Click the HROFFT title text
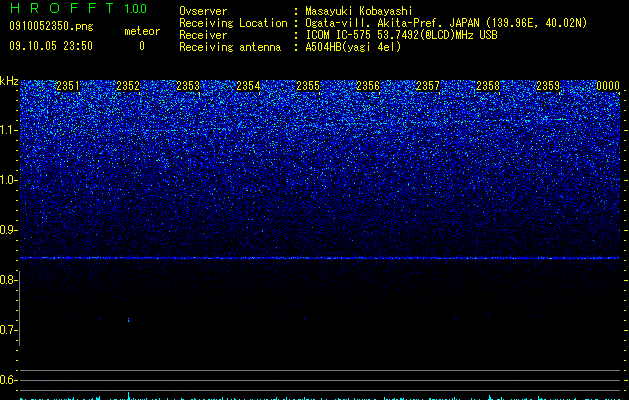This screenshot has width=629, height=400. point(62,8)
